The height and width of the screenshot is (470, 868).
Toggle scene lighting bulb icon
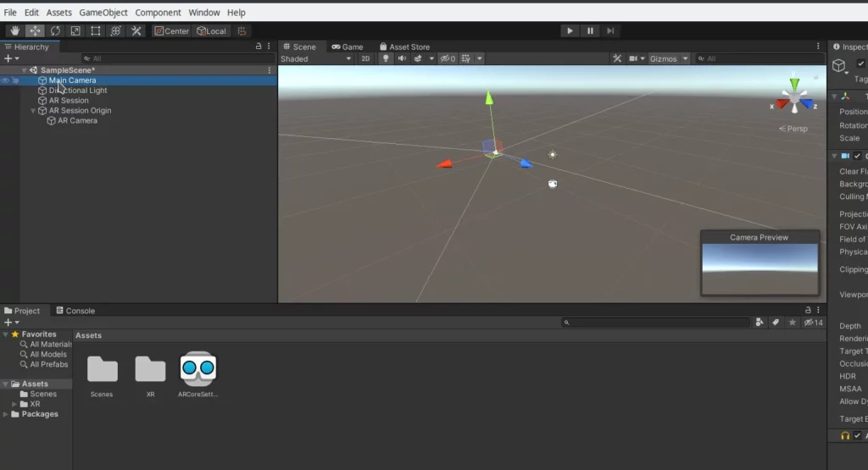coord(386,58)
